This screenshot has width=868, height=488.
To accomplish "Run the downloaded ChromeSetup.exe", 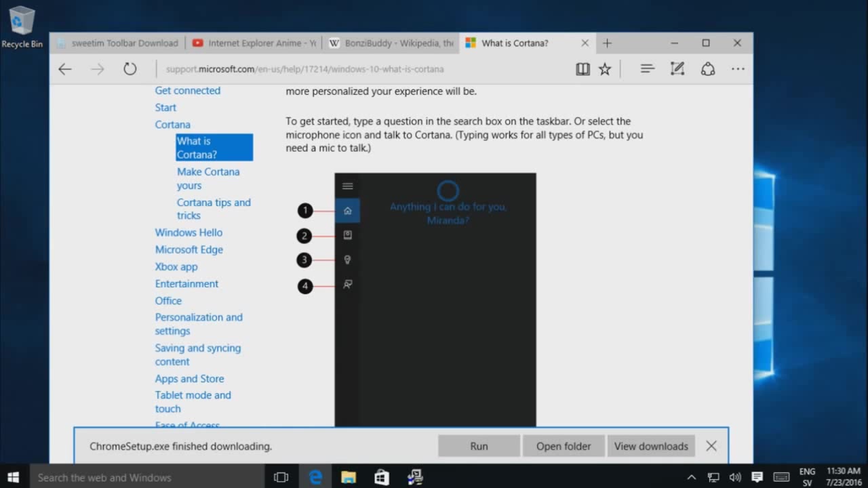I will [x=479, y=446].
